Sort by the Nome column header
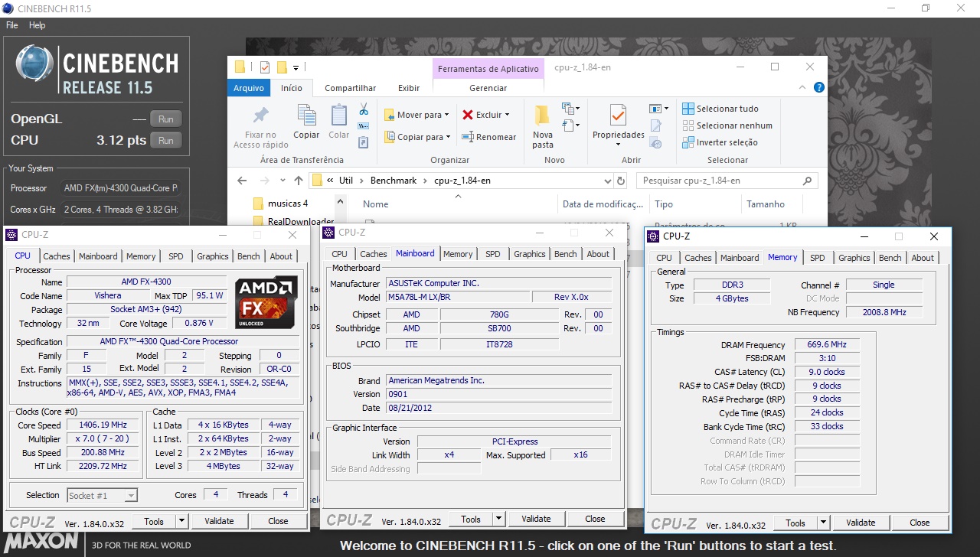The width and height of the screenshot is (980, 557). (x=376, y=204)
